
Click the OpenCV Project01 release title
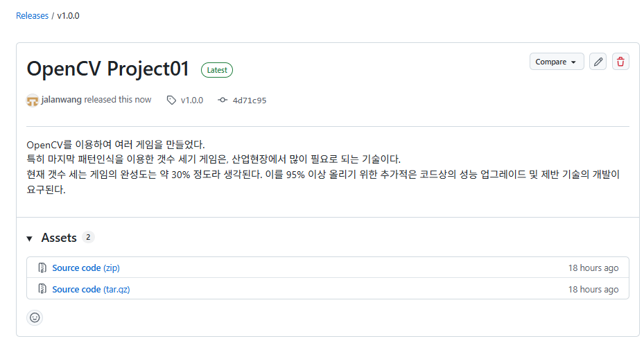[x=107, y=69]
